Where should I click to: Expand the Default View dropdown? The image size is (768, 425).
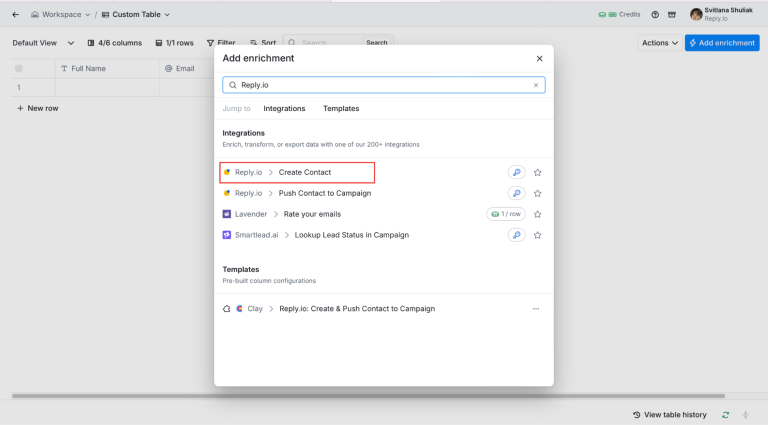pyautogui.click(x=43, y=43)
